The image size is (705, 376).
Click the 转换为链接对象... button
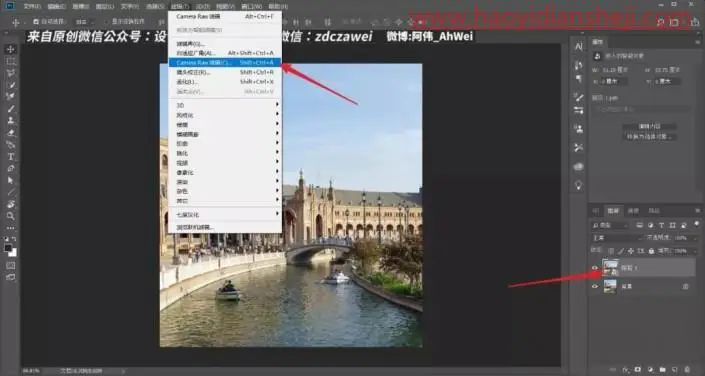point(649,137)
